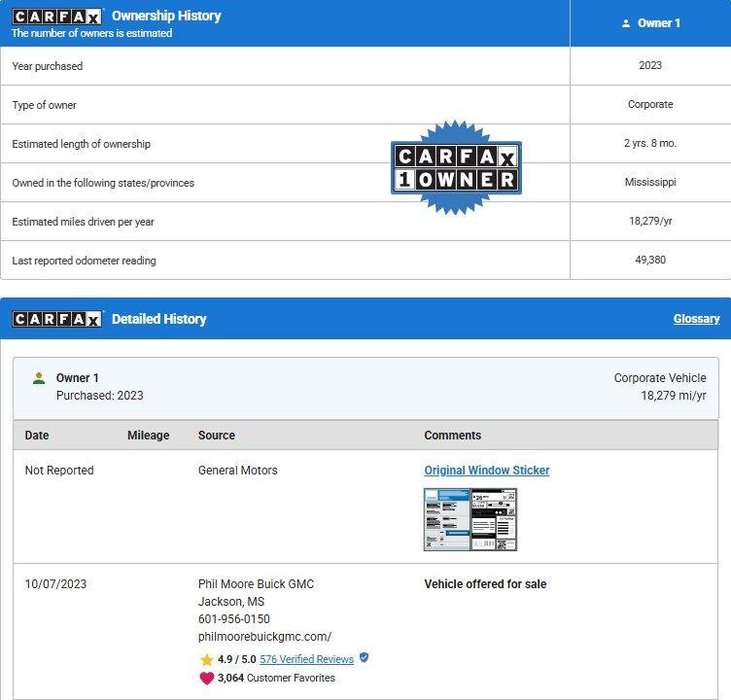This screenshot has width=731, height=700.
Task: Click the Phil Moore Buick GMC dealer name
Action: point(256,584)
